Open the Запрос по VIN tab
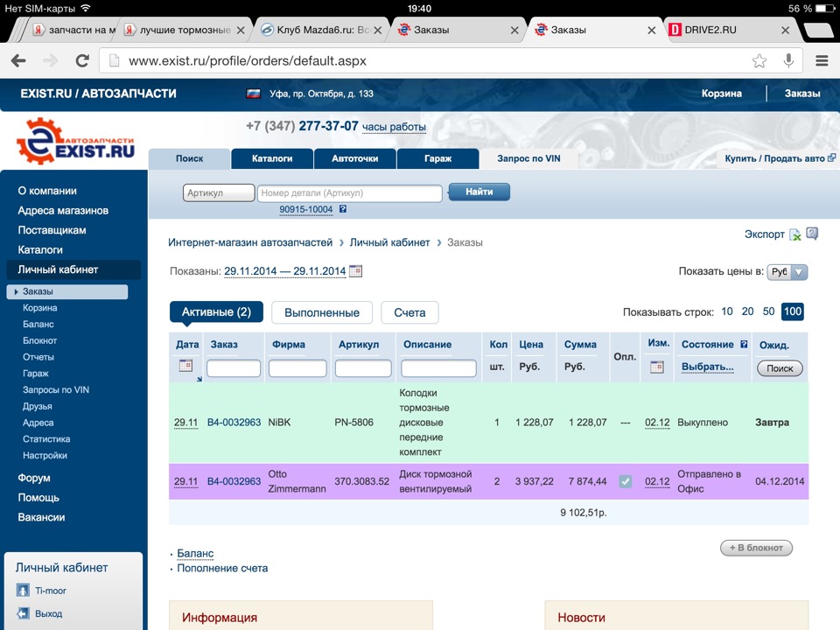This screenshot has width=840, height=630. pos(528,158)
